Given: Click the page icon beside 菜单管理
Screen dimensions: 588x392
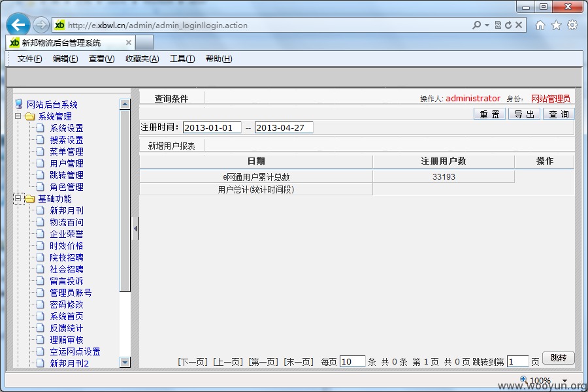Looking at the screenshot, I should click(x=41, y=152).
